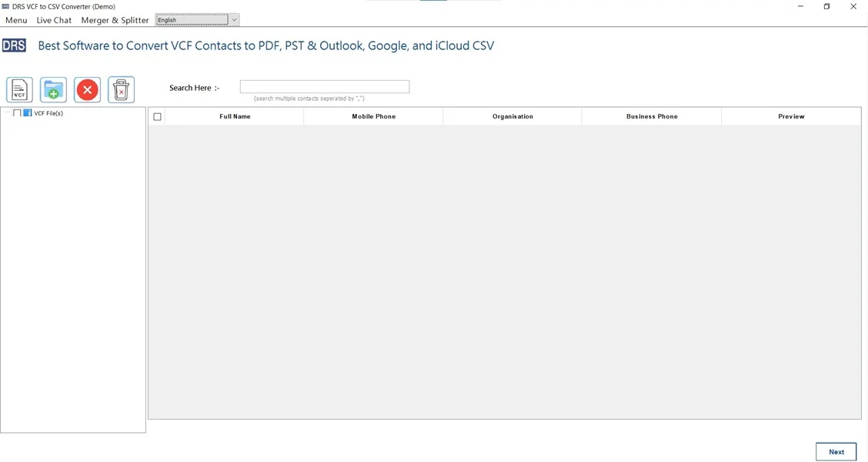Click the Preview column header
The height and width of the screenshot is (462, 868).
791,115
